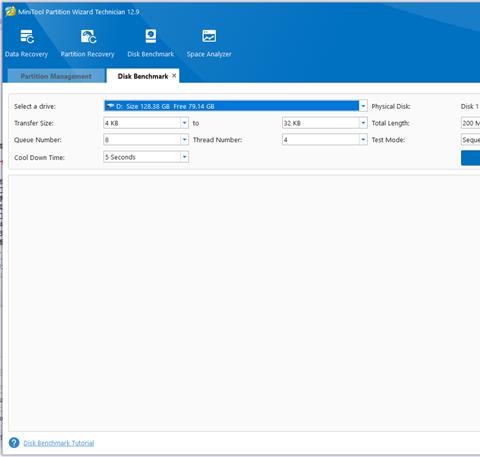This screenshot has height=457, width=480.
Task: Expand the 4 KB transfer size dropdown
Action: (184, 123)
